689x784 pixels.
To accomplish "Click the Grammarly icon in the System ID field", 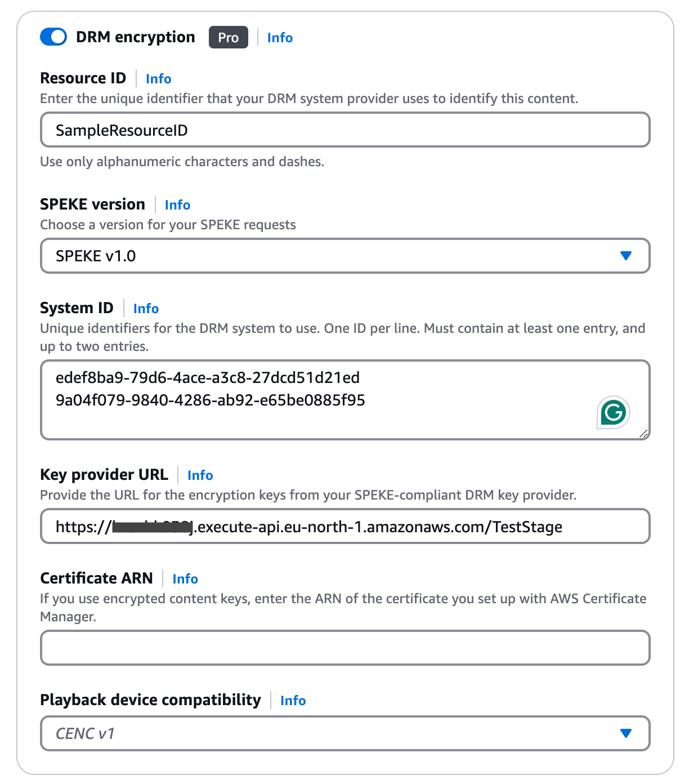I will pyautogui.click(x=613, y=413).
